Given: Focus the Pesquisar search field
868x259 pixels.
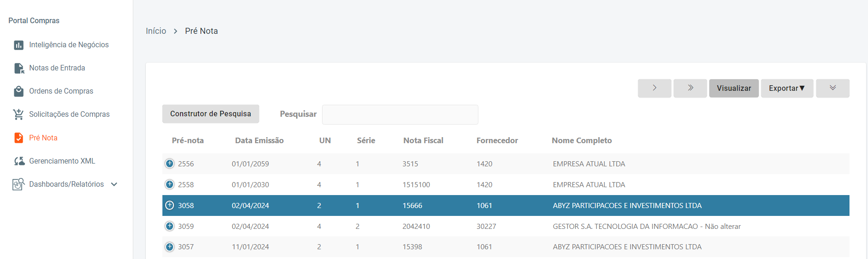Looking at the screenshot, I should point(400,114).
